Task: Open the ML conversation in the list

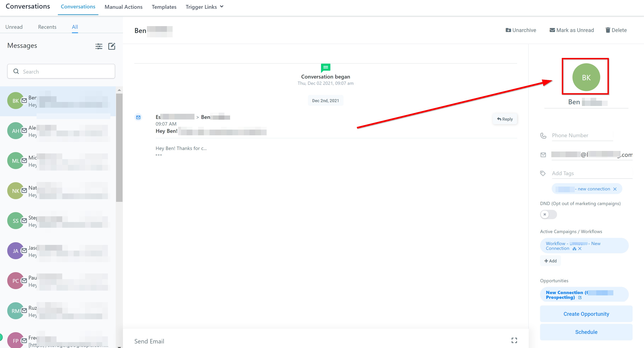Action: point(58,161)
